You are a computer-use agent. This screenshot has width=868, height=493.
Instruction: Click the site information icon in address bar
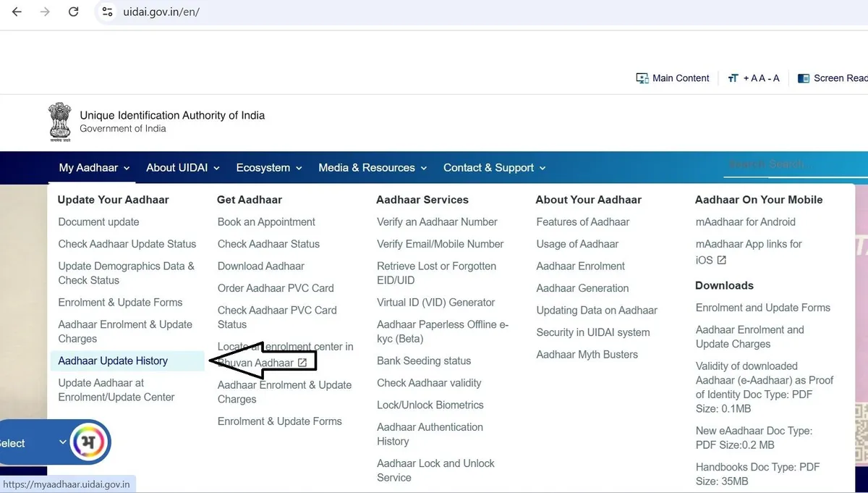tap(107, 12)
